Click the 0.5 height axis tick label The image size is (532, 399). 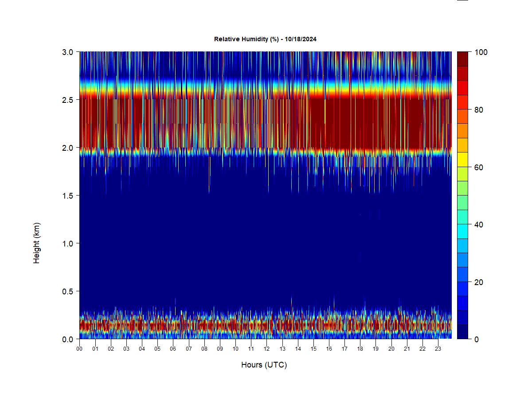coord(68,291)
